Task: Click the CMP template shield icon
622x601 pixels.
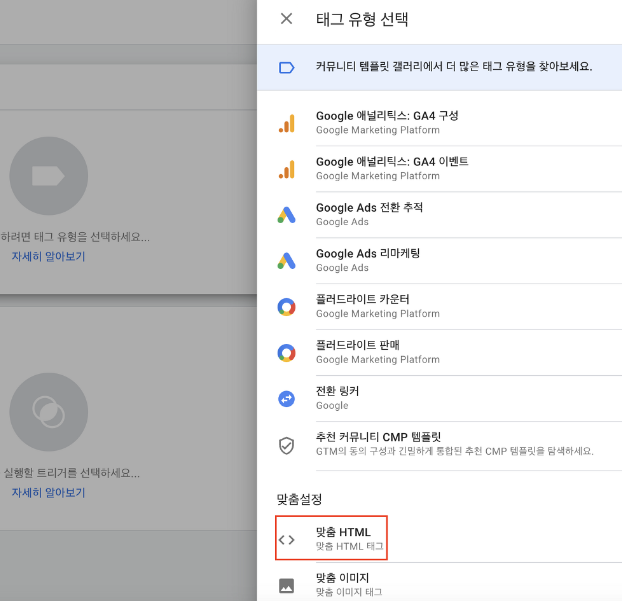Action: tap(286, 445)
